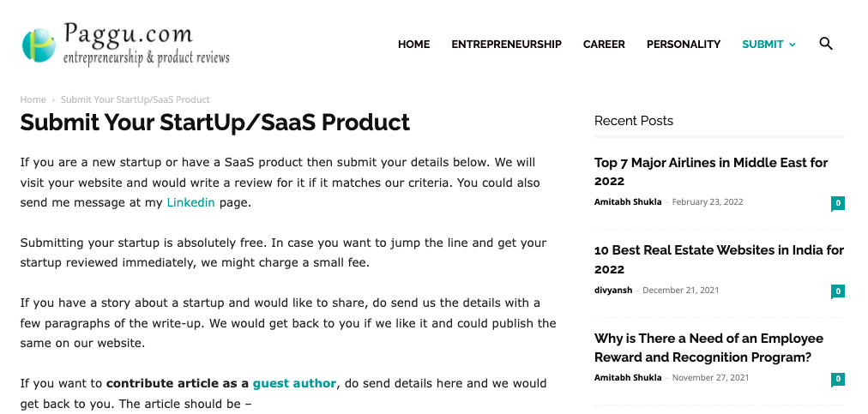The image size is (868, 414).
Task: Click comment count badge on Real Estate post
Action: (838, 291)
